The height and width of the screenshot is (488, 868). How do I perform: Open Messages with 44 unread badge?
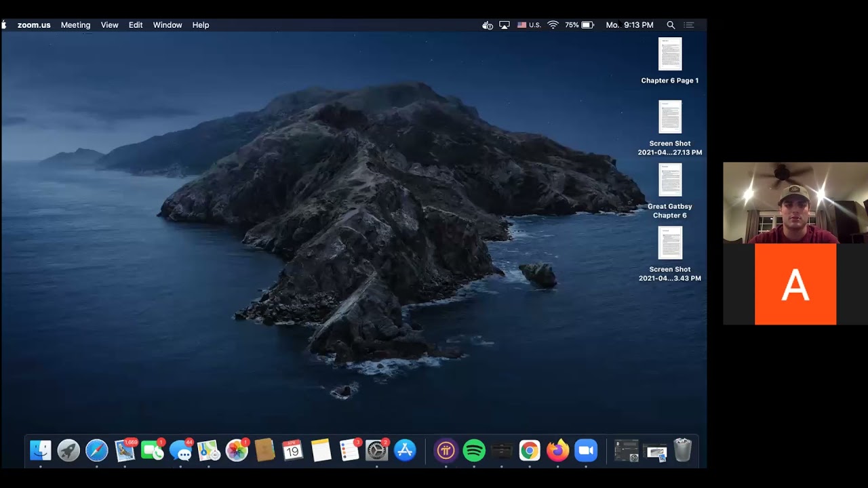pyautogui.click(x=180, y=451)
